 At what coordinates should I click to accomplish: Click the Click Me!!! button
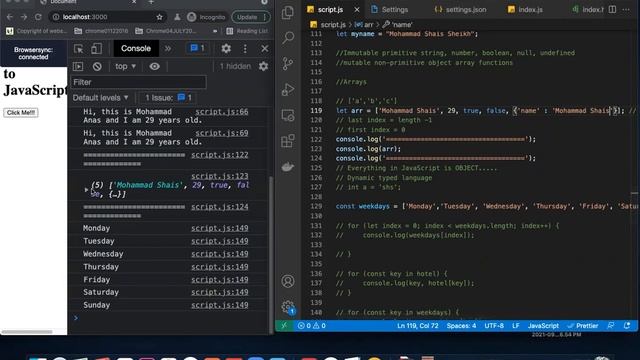pos(21,112)
